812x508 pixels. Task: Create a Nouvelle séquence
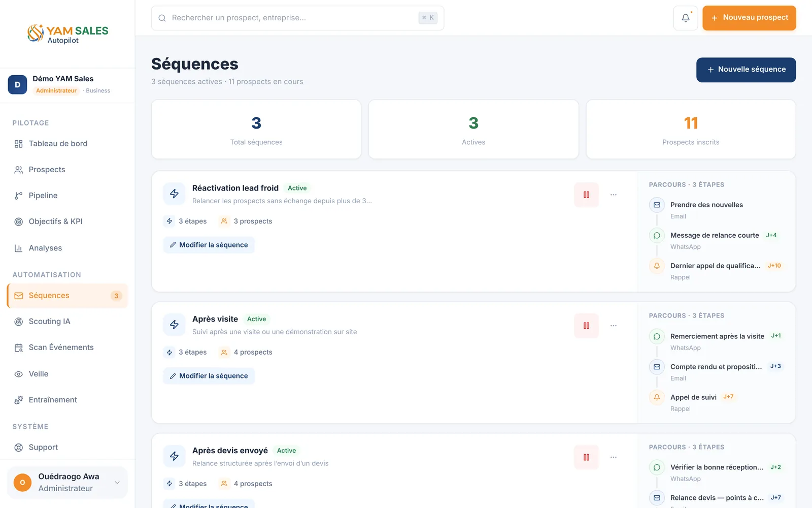click(x=746, y=70)
